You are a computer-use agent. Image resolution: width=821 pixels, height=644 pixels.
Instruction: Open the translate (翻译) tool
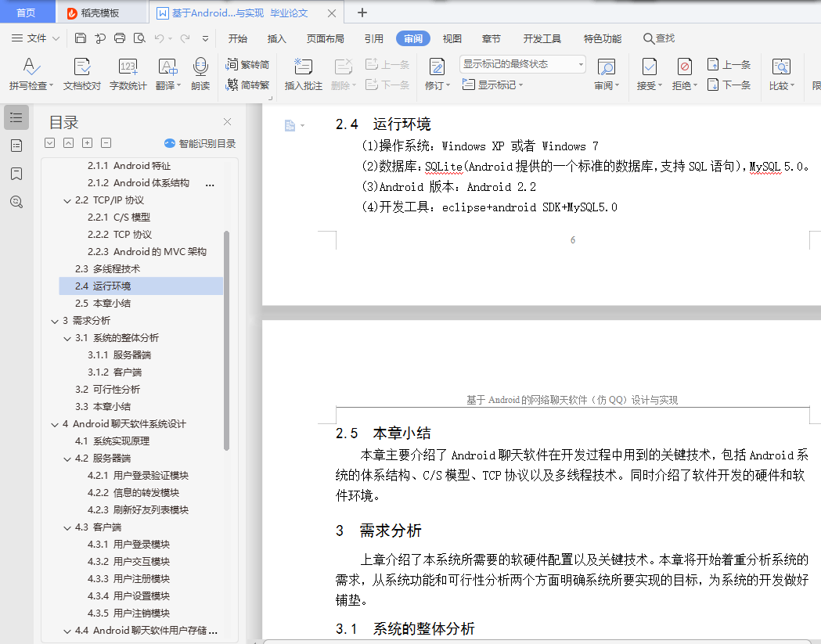(168, 74)
